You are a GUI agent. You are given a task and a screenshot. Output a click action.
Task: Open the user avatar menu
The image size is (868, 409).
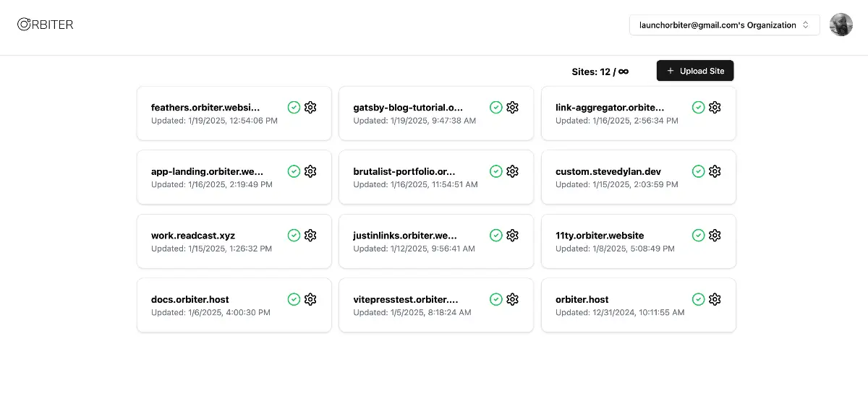841,25
